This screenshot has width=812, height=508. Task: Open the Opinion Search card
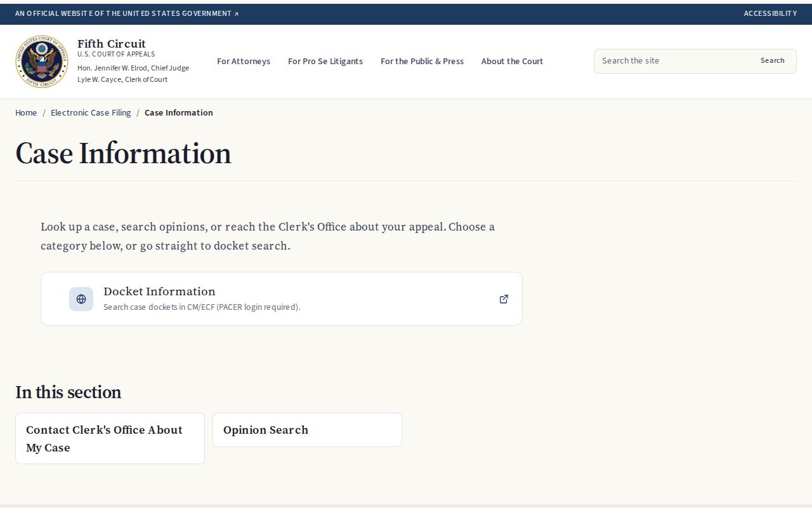[x=307, y=430]
